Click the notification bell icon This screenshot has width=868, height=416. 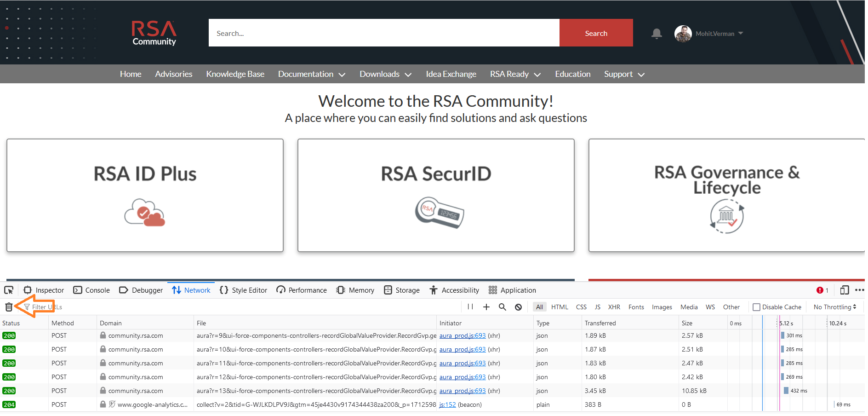click(657, 34)
